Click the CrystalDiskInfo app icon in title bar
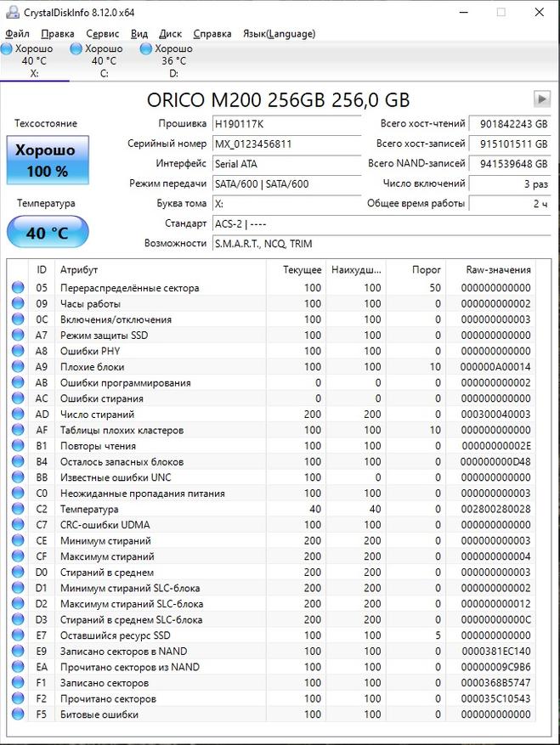The height and width of the screenshot is (745, 560). pos(10,13)
